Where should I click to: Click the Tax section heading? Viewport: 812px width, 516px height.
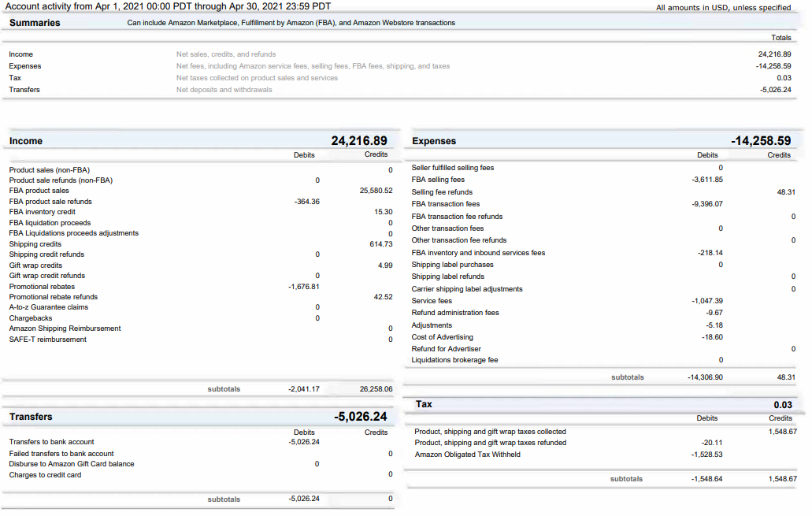click(424, 404)
